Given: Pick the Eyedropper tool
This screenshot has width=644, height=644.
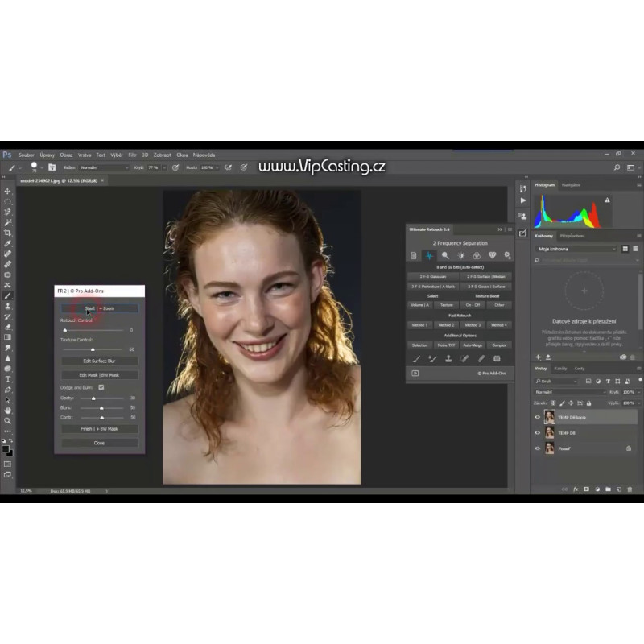Looking at the screenshot, I should coord(8,243).
